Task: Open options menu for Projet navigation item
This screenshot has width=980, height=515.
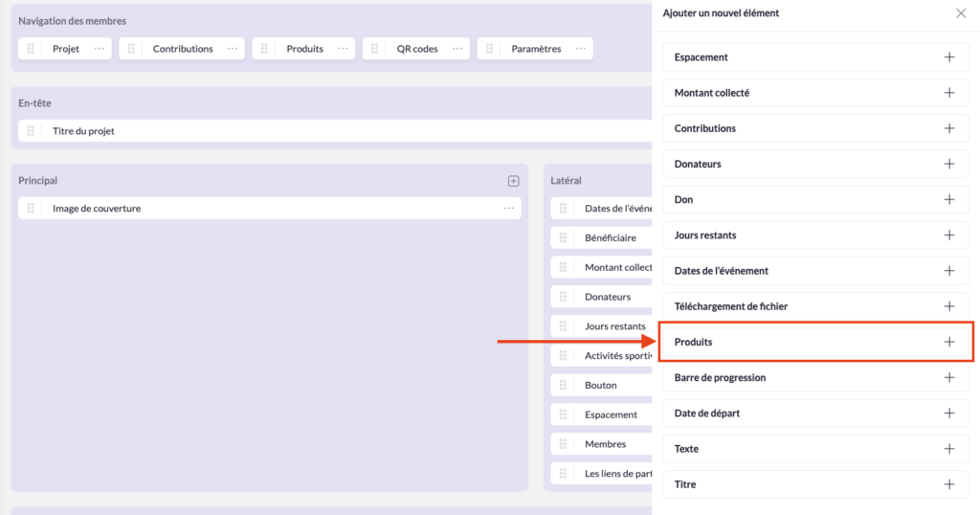Action: pyautogui.click(x=100, y=49)
